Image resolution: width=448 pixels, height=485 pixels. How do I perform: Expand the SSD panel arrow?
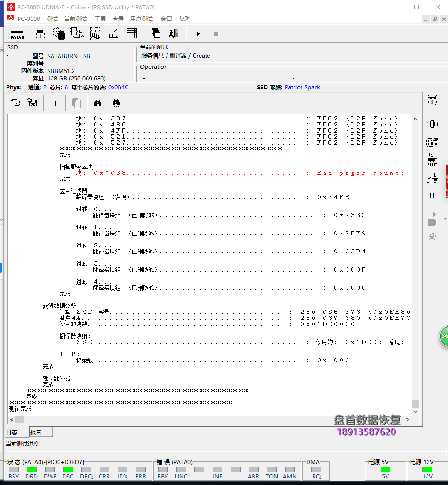7,56
